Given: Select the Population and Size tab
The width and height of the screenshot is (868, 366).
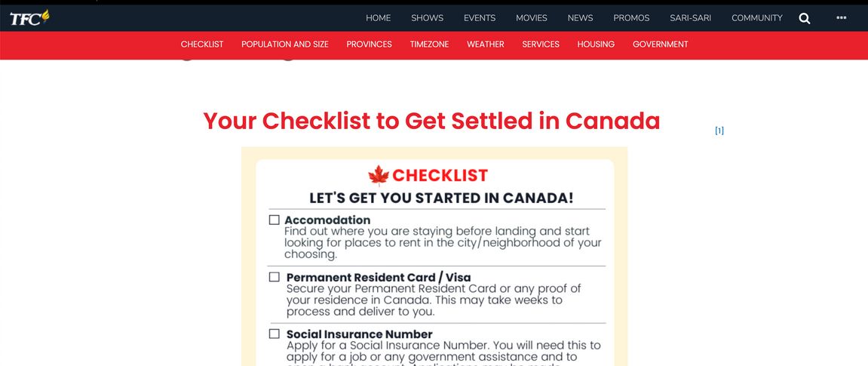Looking at the screenshot, I should (x=284, y=45).
